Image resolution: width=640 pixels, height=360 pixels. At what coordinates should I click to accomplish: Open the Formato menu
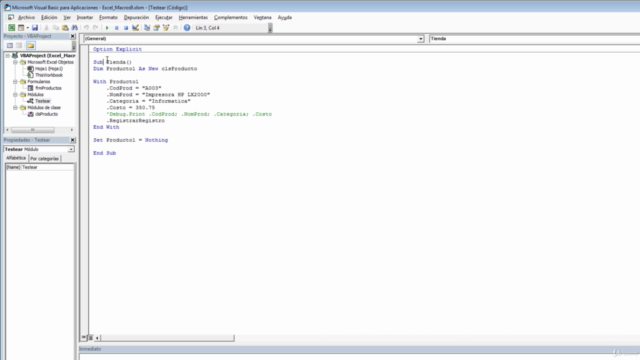pos(108,18)
